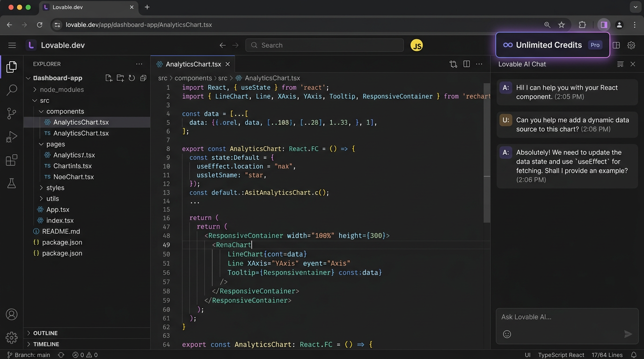Click the components breadcrumb segment

click(x=193, y=78)
